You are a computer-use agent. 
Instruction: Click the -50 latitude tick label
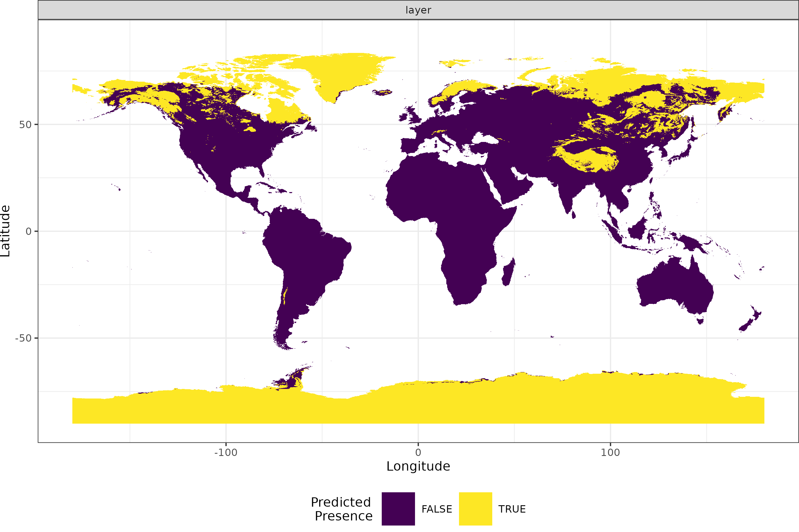pyautogui.click(x=23, y=338)
